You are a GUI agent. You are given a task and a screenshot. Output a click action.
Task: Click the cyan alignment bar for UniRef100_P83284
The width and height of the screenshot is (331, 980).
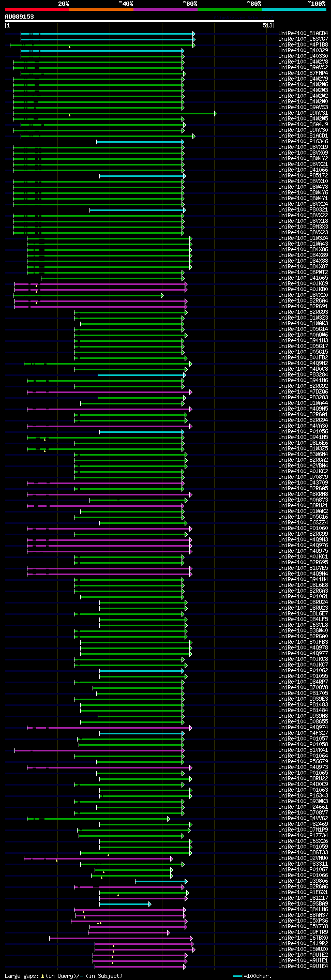click(141, 375)
